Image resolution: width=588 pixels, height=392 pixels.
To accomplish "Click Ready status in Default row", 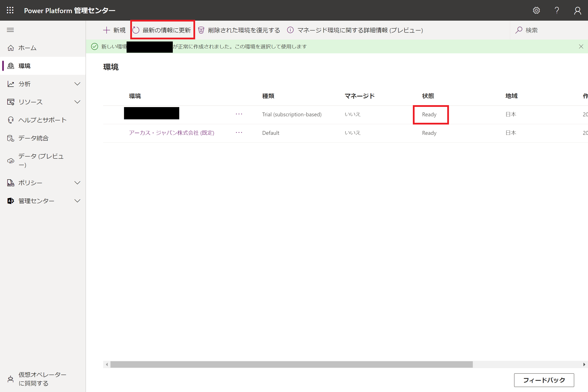I will coord(429,133).
